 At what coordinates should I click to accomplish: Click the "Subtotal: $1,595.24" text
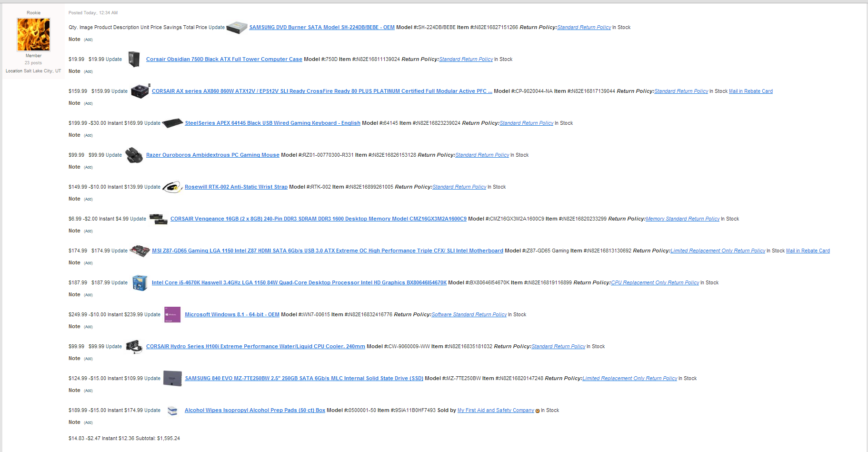click(x=158, y=439)
